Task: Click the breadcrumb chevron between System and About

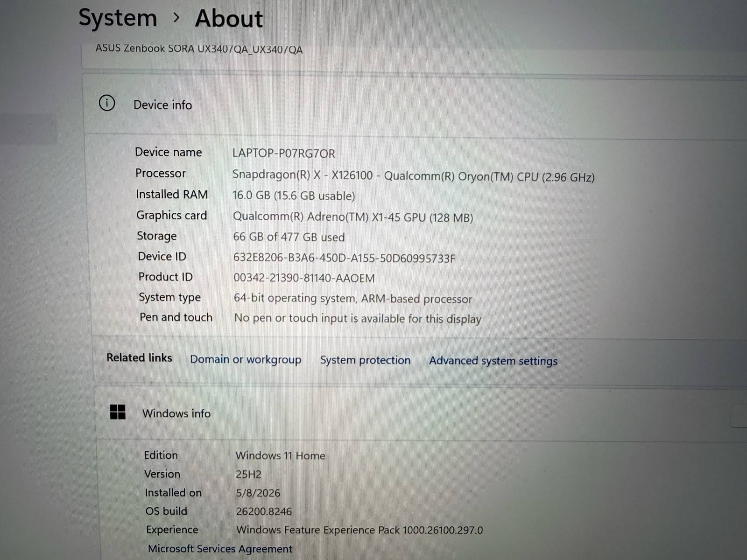Action: click(x=176, y=18)
